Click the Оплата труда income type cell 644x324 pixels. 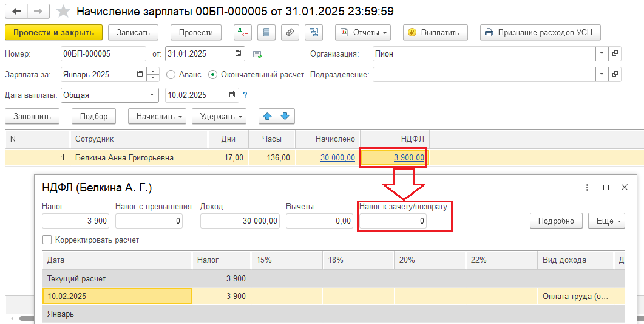click(575, 296)
